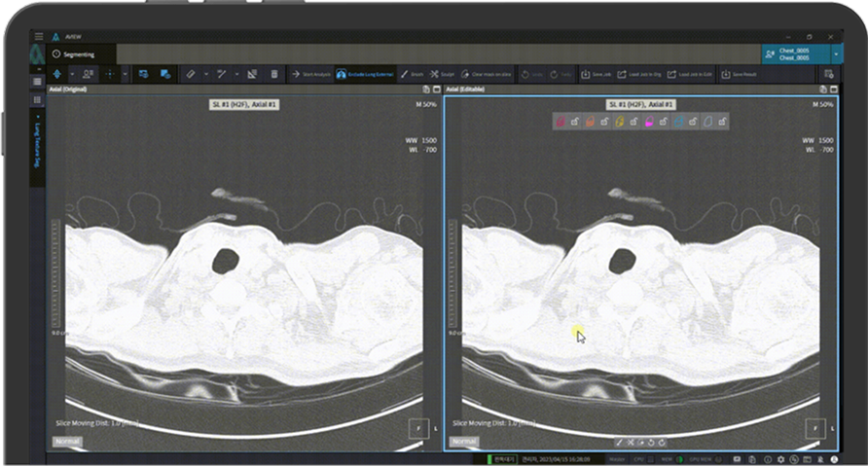
Task: Click the trash delete icon in toolbar
Action: 273,74
